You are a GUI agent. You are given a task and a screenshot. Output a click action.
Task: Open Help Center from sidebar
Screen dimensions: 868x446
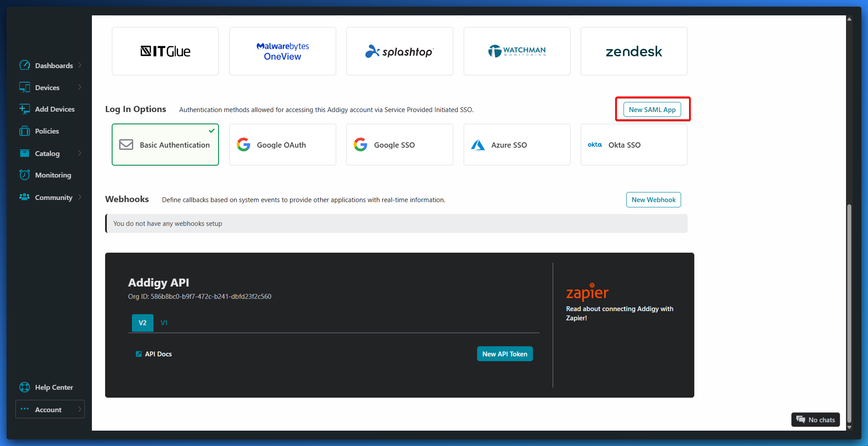coord(54,387)
